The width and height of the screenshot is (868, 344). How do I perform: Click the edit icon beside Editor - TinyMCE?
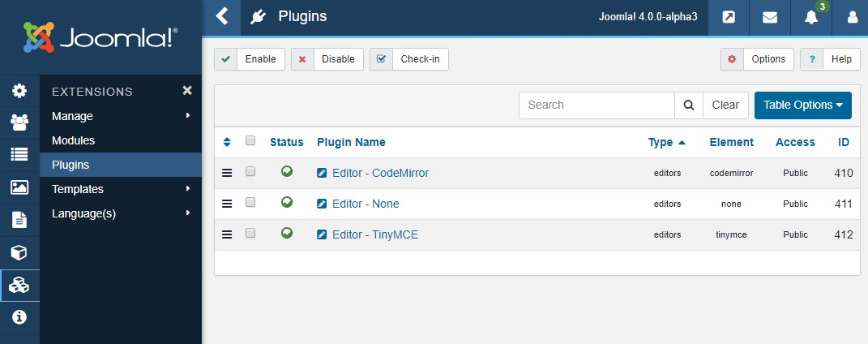pyautogui.click(x=322, y=234)
